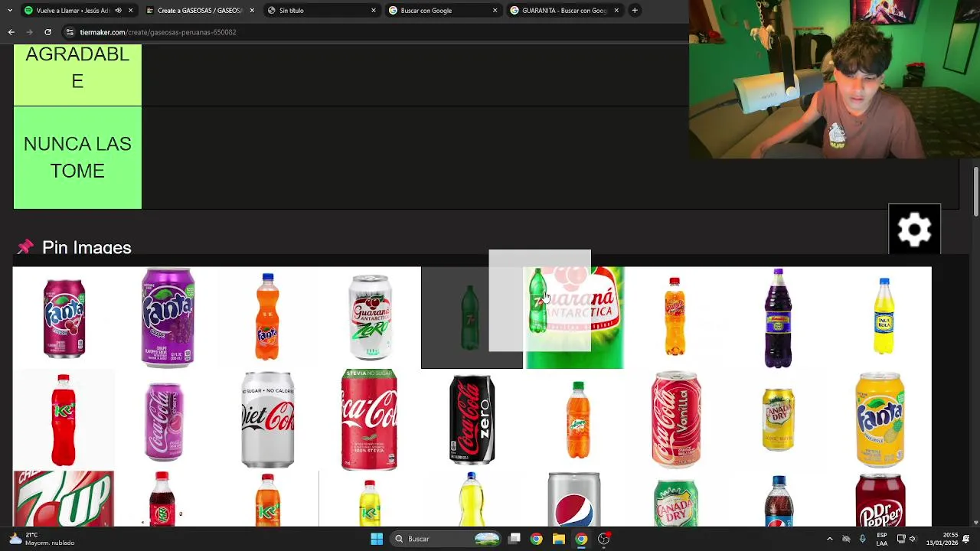Screen dimensions: 980x551
Task: Pick the 7UP logo image
Action: click(x=64, y=499)
